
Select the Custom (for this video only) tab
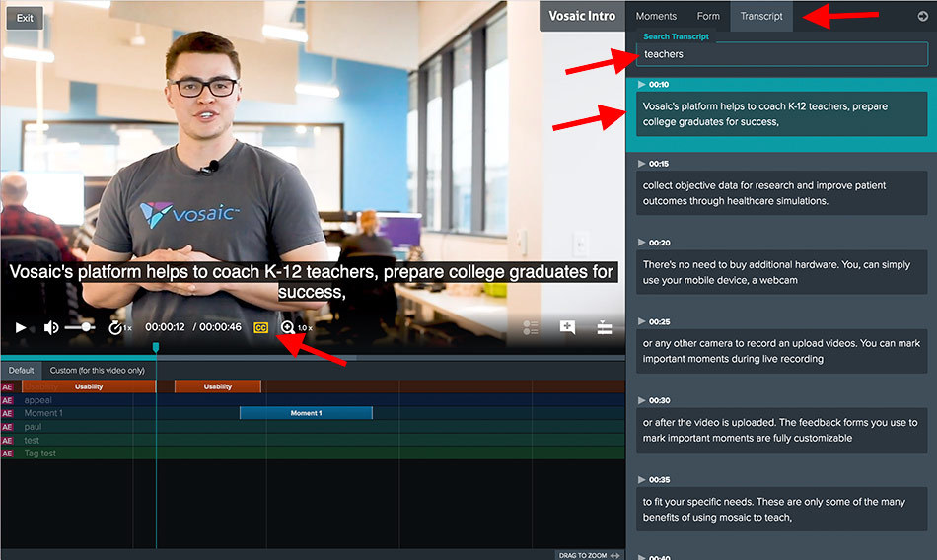pos(97,370)
